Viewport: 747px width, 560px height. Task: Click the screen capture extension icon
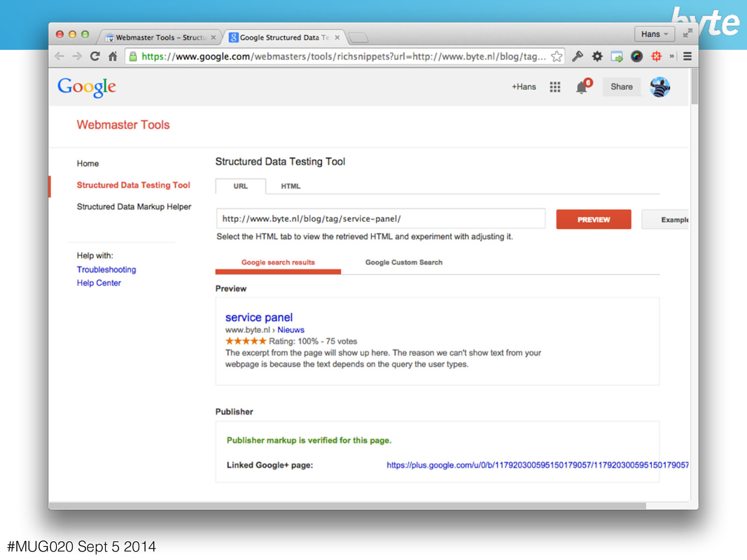click(x=617, y=56)
